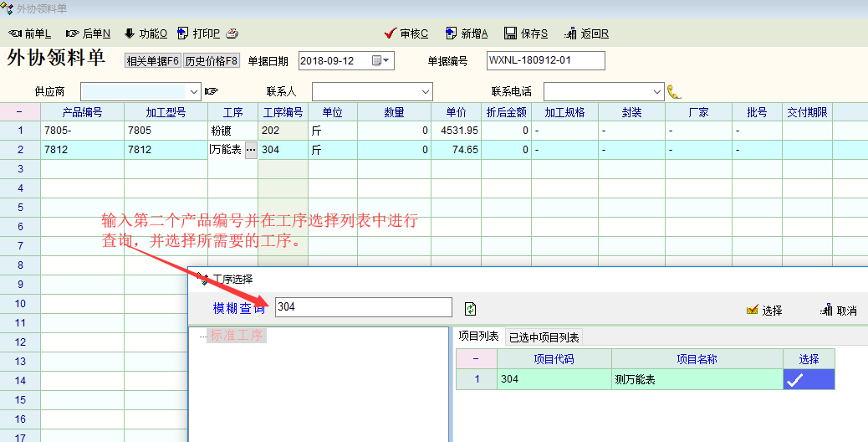Click the 历史价格F8 button
The image size is (868, 442).
212,61
